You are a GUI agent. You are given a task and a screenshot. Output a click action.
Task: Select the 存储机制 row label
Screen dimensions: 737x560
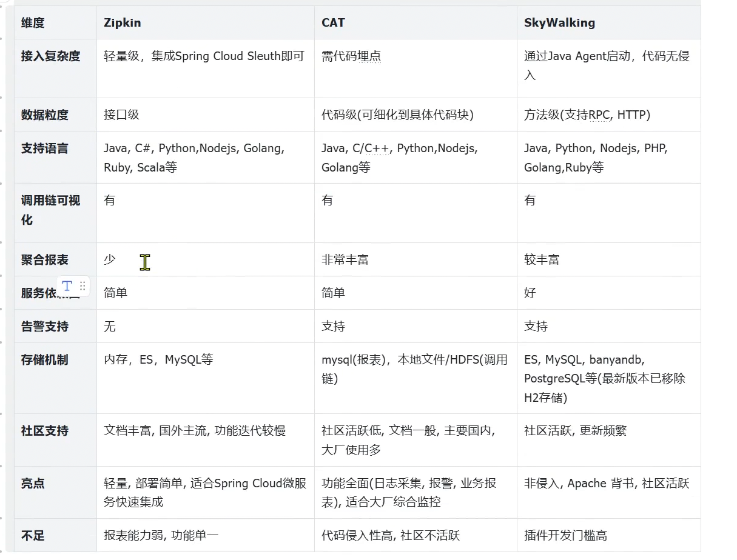coord(45,360)
